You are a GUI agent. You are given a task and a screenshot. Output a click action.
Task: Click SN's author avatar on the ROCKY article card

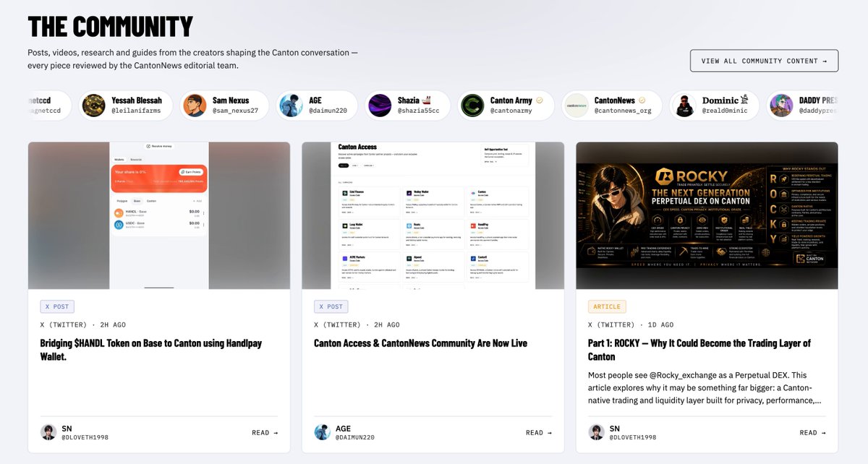(596, 432)
